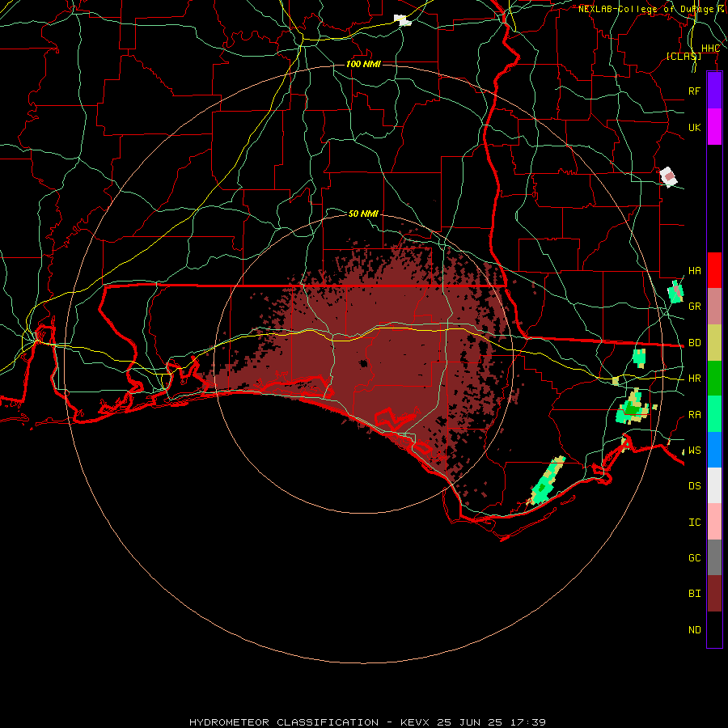
Task: Click the GC legend label
Action: click(x=694, y=558)
